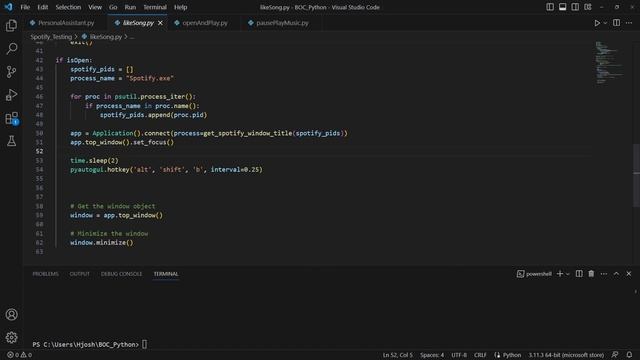
Task: Open notifications bell in status bar
Action: click(x=629, y=355)
